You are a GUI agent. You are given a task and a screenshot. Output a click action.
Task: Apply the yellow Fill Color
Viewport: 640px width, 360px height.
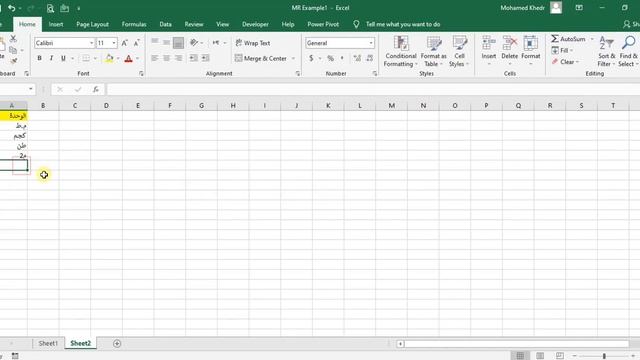click(109, 58)
